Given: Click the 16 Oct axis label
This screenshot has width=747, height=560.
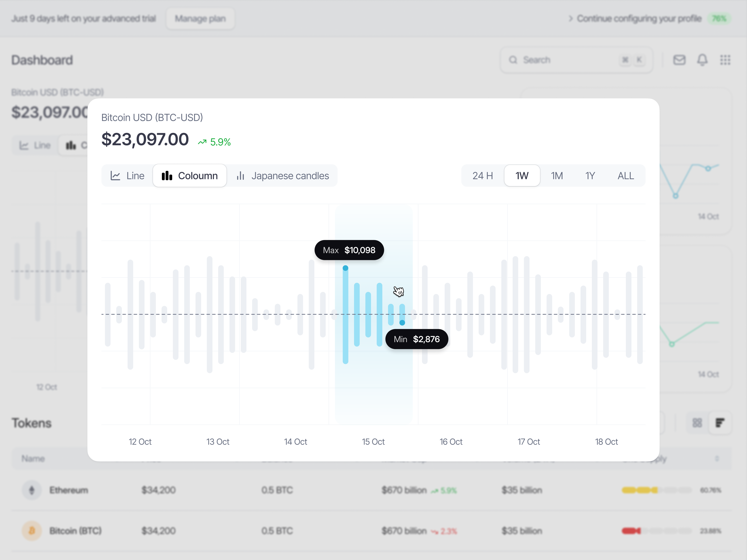Looking at the screenshot, I should point(451,441).
